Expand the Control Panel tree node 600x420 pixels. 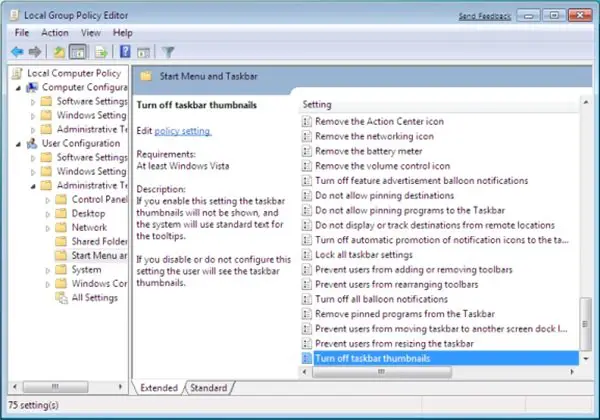pyautogui.click(x=47, y=200)
